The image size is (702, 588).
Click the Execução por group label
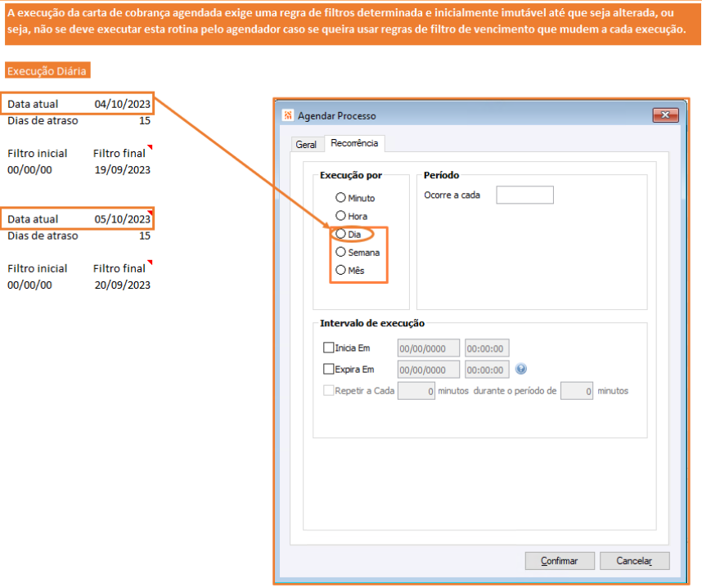tap(351, 175)
